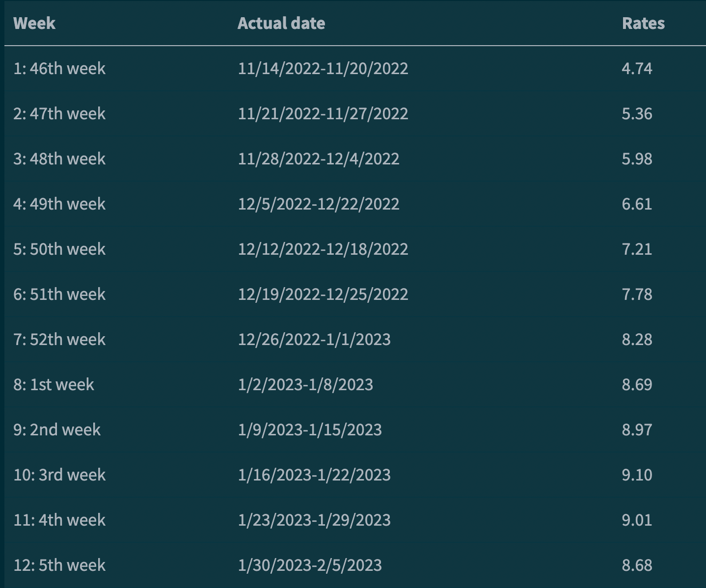Click the Rates column header
The image size is (706, 588).
point(643,23)
